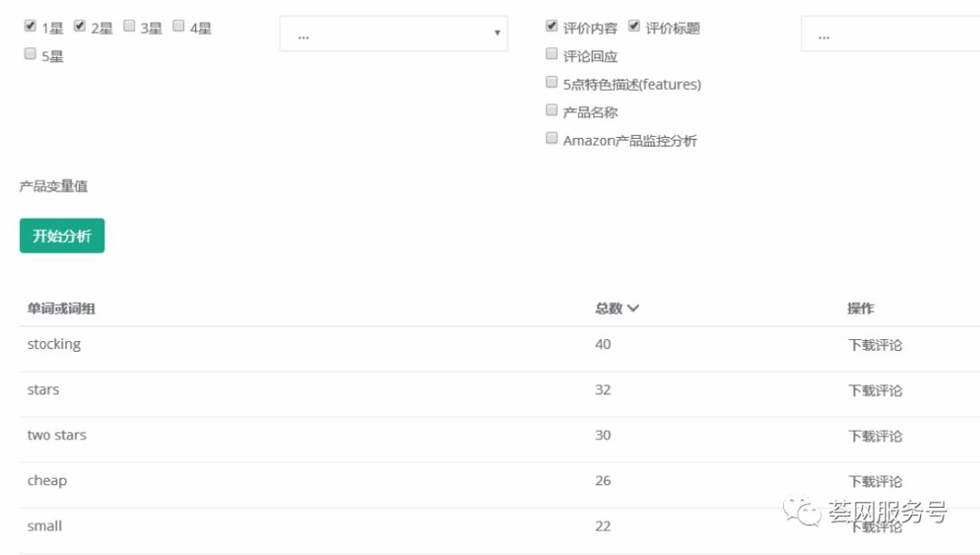Tick the 产品名称 checkbox

[552, 111]
